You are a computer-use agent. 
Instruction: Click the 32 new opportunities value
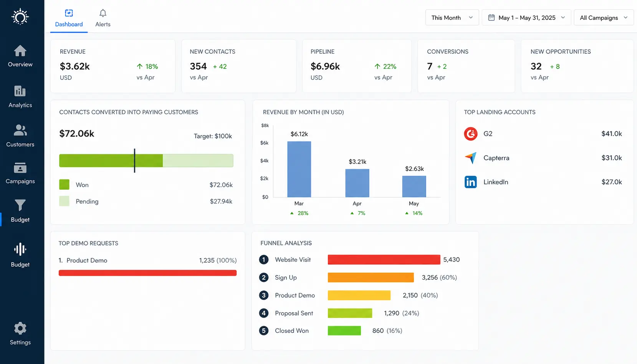(536, 66)
